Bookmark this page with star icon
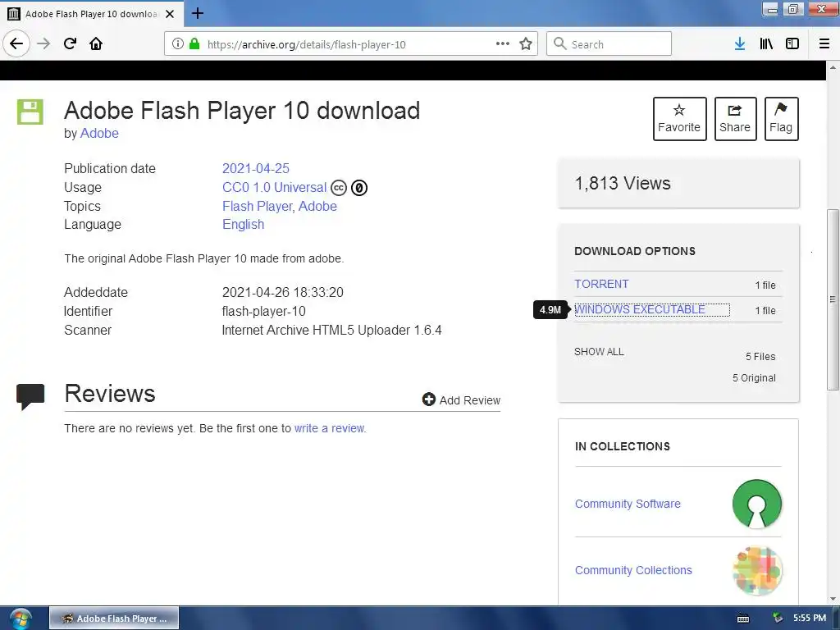 (526, 44)
